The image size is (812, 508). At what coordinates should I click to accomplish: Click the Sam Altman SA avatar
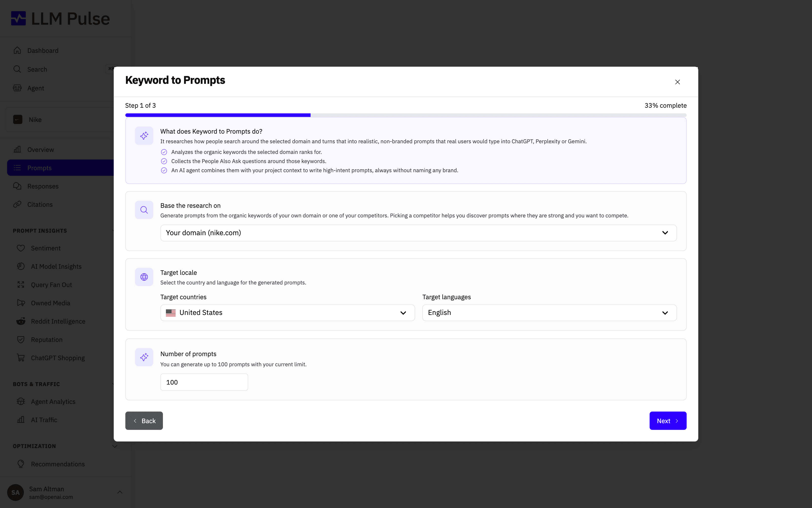point(15,493)
